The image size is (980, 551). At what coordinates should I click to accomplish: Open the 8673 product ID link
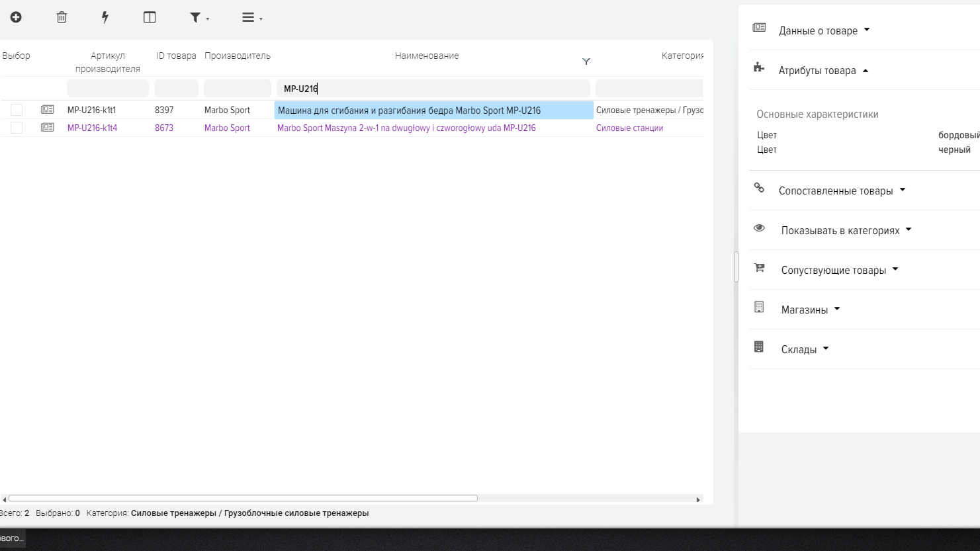[164, 128]
